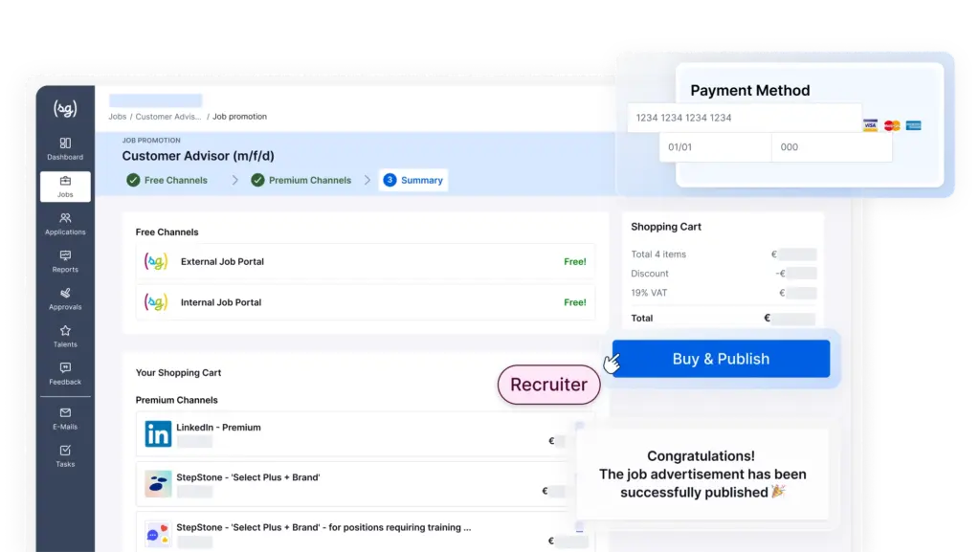980x552 pixels.
Task: Click the card number input field
Action: pyautogui.click(x=743, y=118)
